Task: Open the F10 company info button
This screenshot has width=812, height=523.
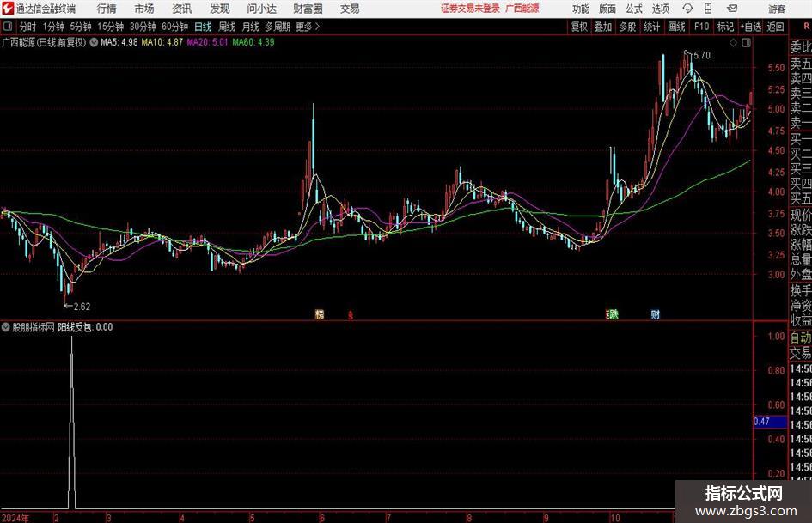Action: click(701, 27)
